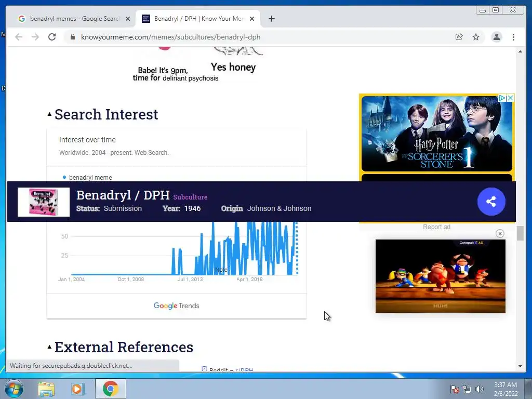
Task: Click the browser back arrow
Action: (x=19, y=37)
